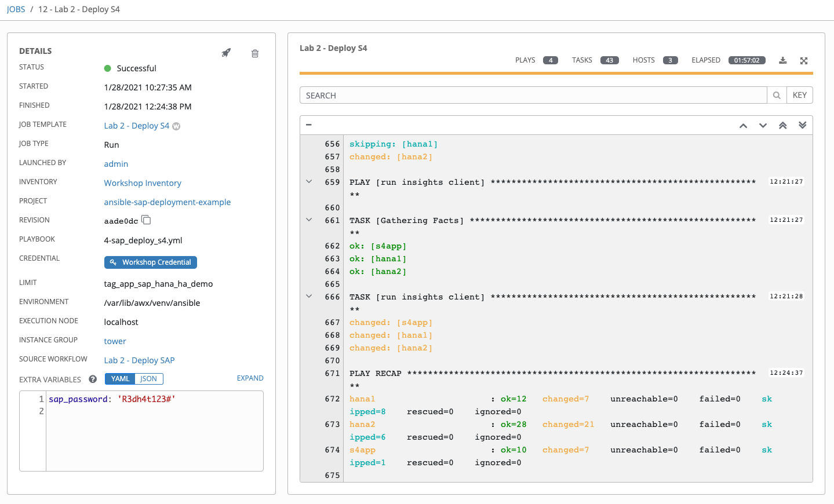Relaunch job with the rocket icon
Screen dimensions: 834x504
point(226,53)
